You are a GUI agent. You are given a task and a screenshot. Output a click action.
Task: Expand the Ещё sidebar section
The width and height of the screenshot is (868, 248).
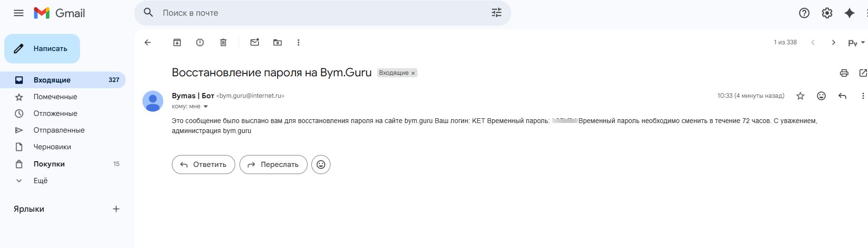click(40, 181)
